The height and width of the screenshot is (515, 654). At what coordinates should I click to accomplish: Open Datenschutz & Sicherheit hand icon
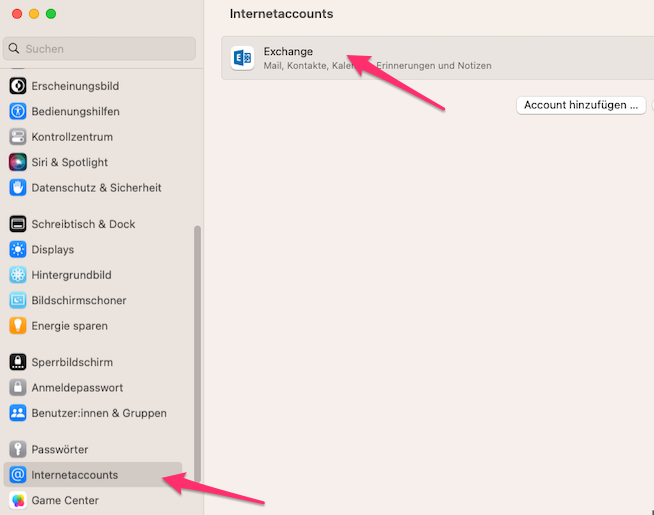17,187
